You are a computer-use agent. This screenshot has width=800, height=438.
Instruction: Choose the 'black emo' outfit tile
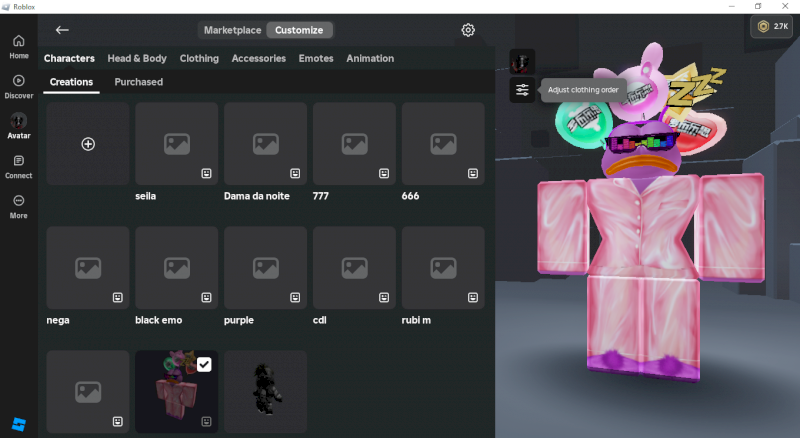[x=176, y=268]
